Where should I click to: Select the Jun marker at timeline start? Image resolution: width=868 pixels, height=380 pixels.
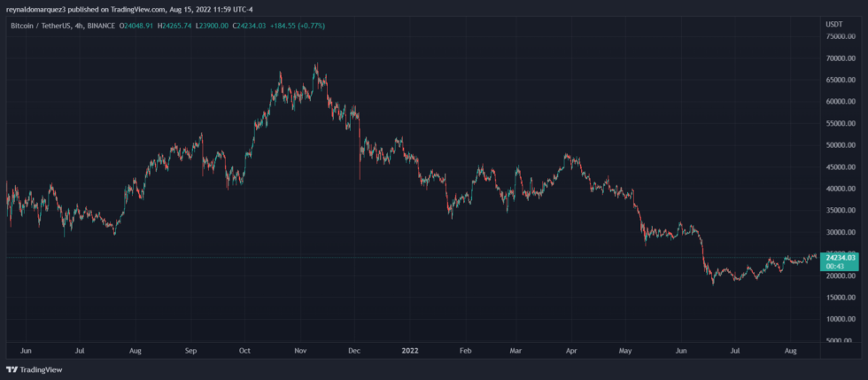(26, 351)
